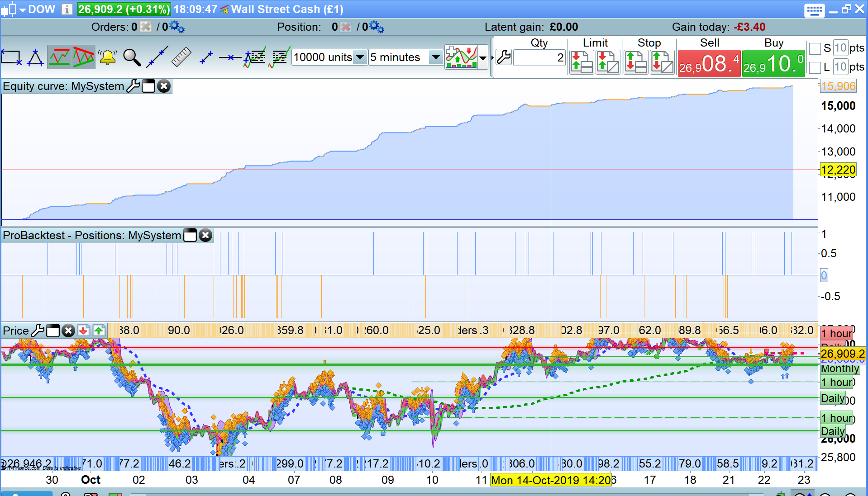Click the 26,909.2 current price label
The image size is (868, 496).
[843, 354]
